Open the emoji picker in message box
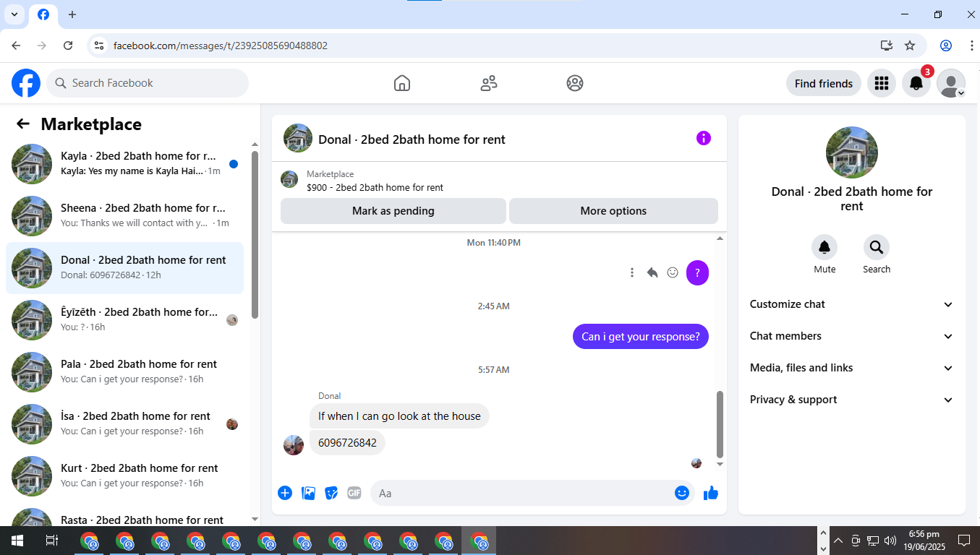The width and height of the screenshot is (980, 555). tap(682, 493)
